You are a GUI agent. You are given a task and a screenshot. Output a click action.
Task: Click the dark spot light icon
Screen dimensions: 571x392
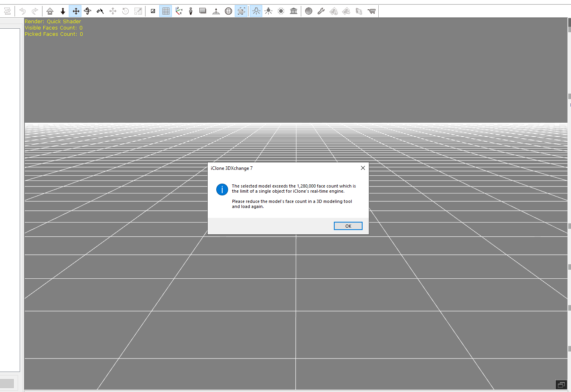coord(269,11)
